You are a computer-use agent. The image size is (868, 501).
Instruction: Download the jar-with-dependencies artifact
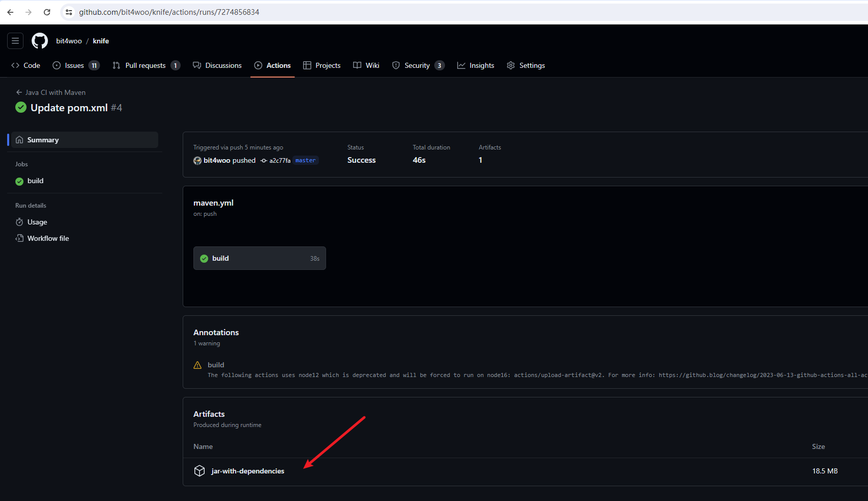point(248,471)
